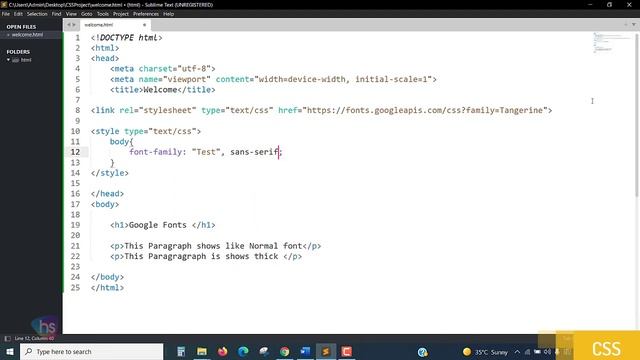Screen dimensions: 640x360
Task: Select welcome.html under Open Files
Action: pyautogui.click(x=27, y=35)
